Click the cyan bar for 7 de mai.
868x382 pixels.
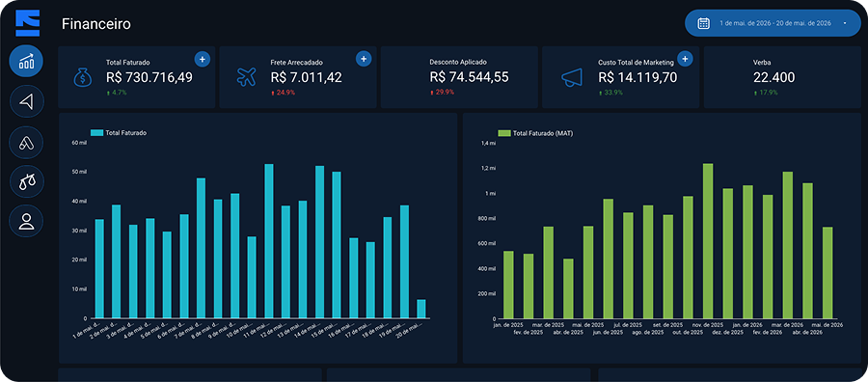click(201, 248)
